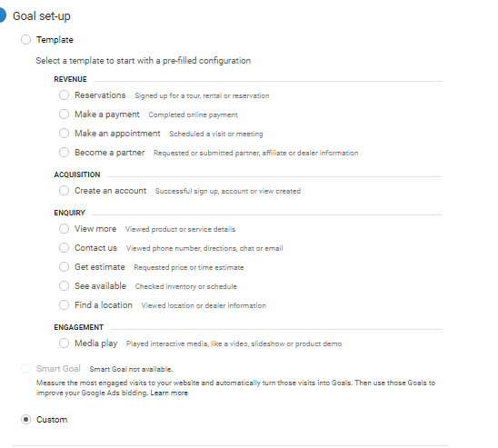This screenshot has height=448, width=498.
Task: Select the Custom goal radio button
Action: pyautogui.click(x=25, y=420)
